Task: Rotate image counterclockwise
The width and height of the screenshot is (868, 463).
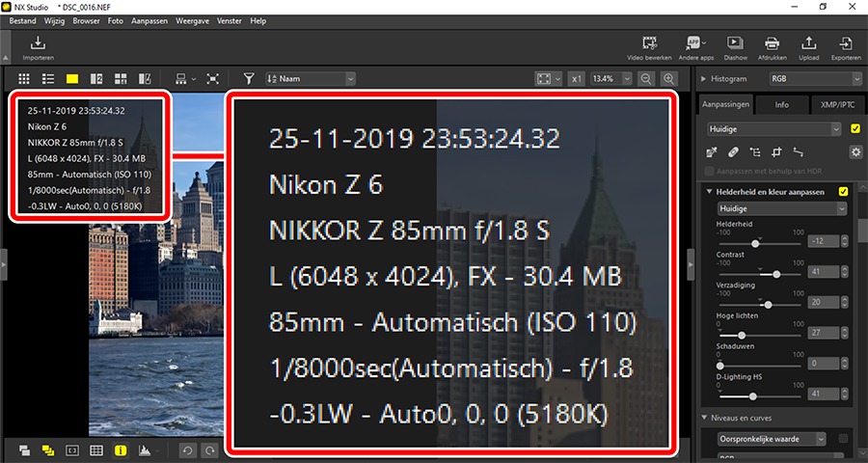Action: (187, 450)
